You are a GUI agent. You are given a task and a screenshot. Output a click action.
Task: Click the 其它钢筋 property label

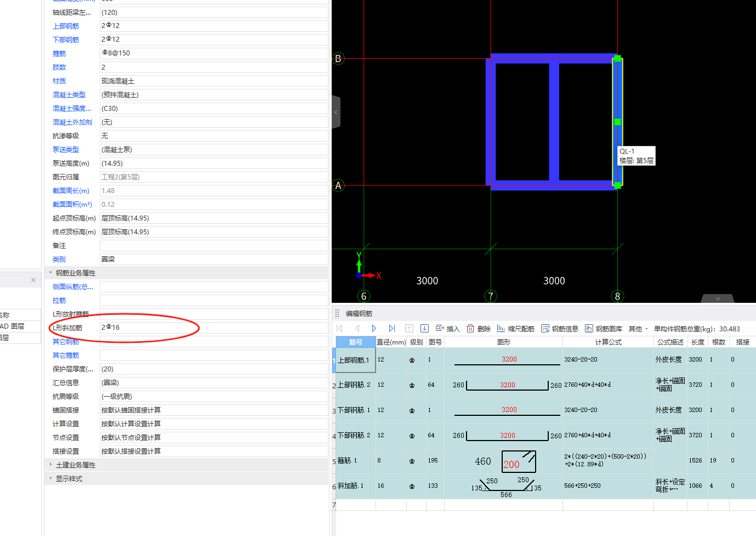(x=66, y=342)
